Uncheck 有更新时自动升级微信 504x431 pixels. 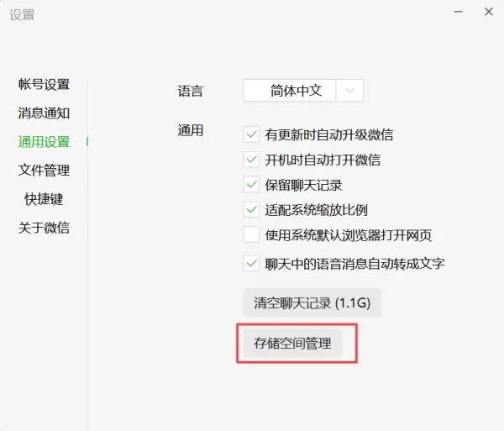click(x=251, y=134)
